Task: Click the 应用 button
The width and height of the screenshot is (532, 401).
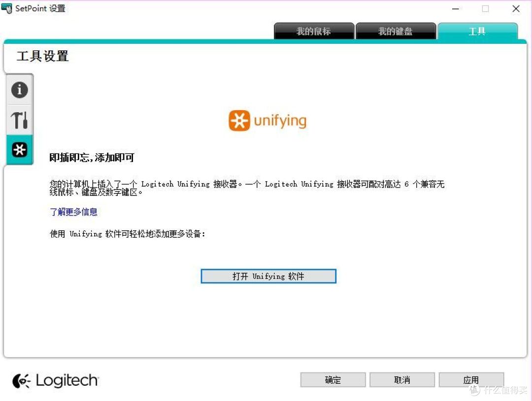Action: click(x=471, y=380)
